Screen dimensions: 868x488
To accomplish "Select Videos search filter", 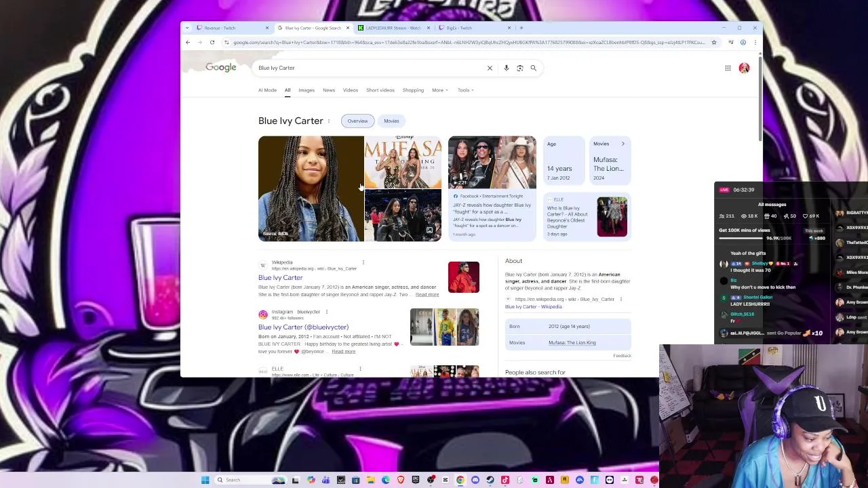I will [x=351, y=90].
